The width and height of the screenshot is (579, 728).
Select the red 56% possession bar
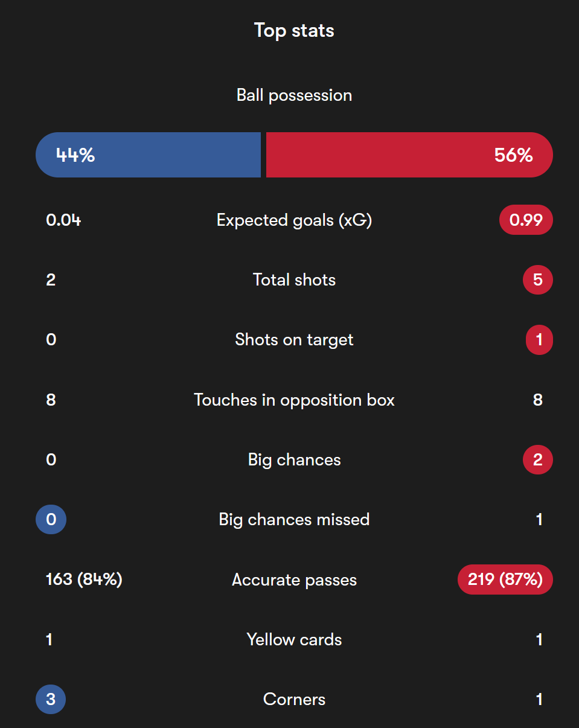point(409,155)
